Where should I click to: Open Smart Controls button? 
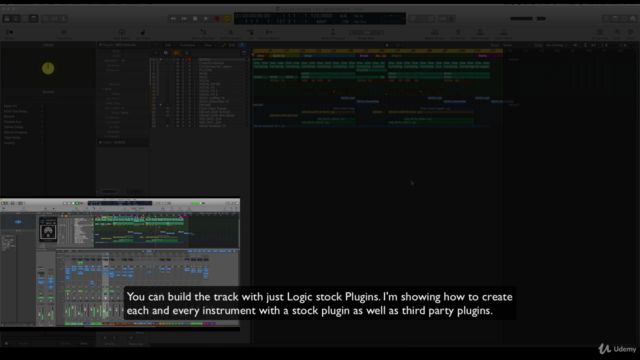coord(45,18)
